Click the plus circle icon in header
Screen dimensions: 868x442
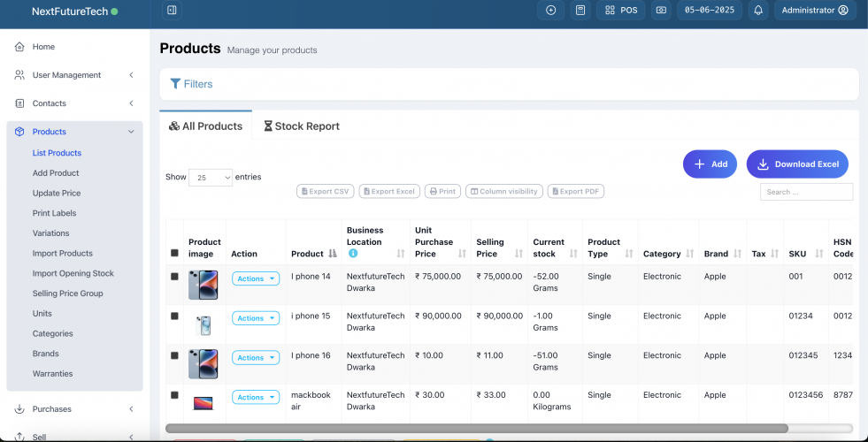point(551,10)
